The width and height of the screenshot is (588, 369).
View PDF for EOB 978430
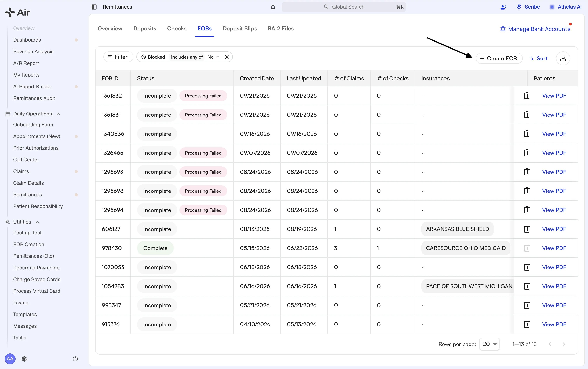554,248
